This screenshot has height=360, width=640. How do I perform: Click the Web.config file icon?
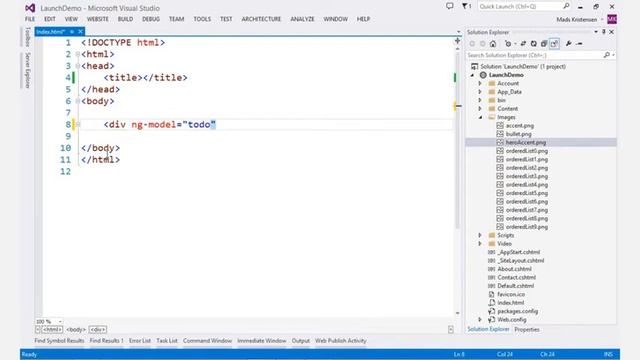491,319
